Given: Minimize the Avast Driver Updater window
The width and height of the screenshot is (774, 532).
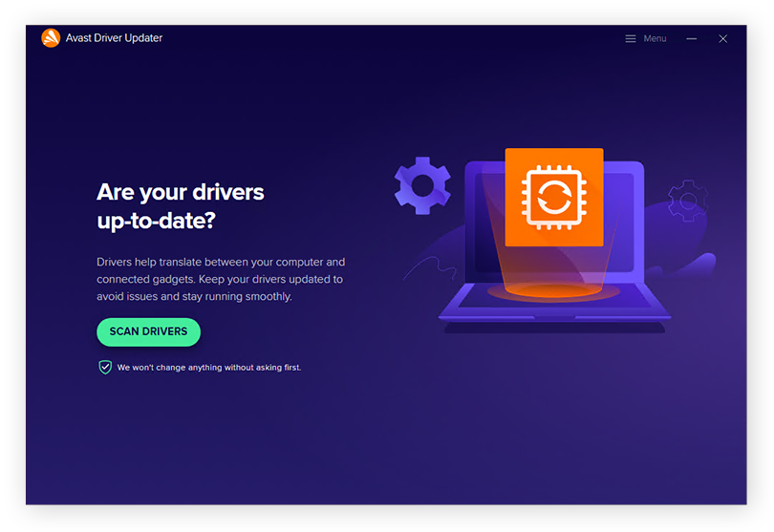Looking at the screenshot, I should pos(691,38).
